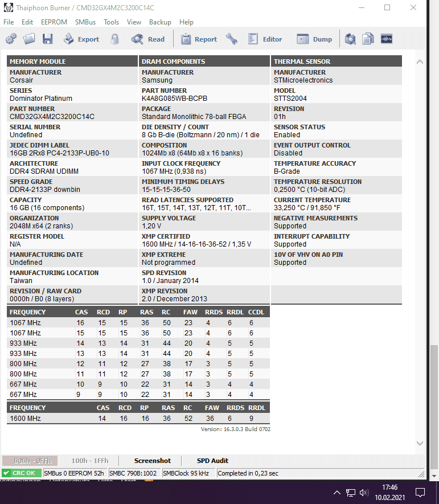Screen dimensions: 439x504
Task: Click the background window's vertical scrollbar thumb
Action: [434, 408]
